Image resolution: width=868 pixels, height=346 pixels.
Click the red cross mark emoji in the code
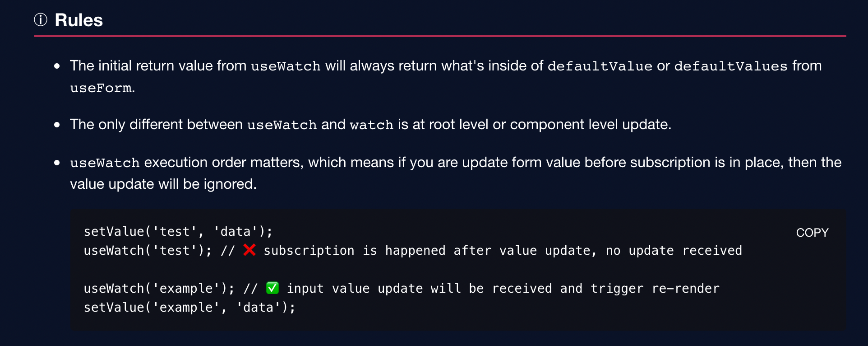pyautogui.click(x=249, y=250)
